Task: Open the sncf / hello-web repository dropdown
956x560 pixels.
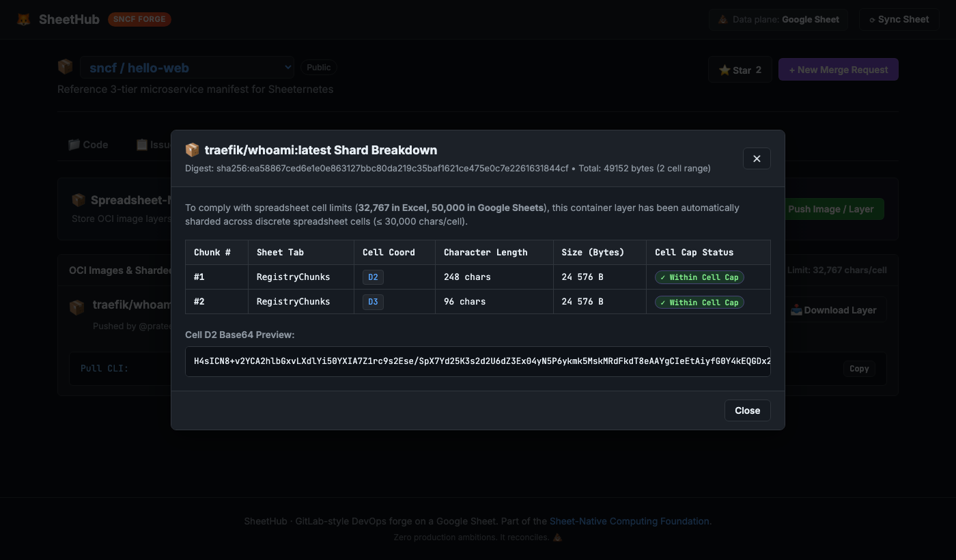Action: 187,68
